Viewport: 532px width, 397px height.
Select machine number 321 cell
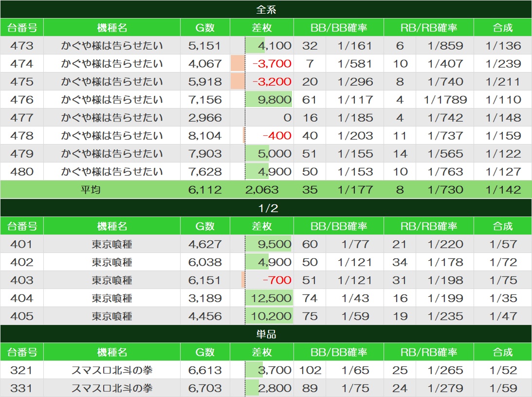[x=22, y=370]
